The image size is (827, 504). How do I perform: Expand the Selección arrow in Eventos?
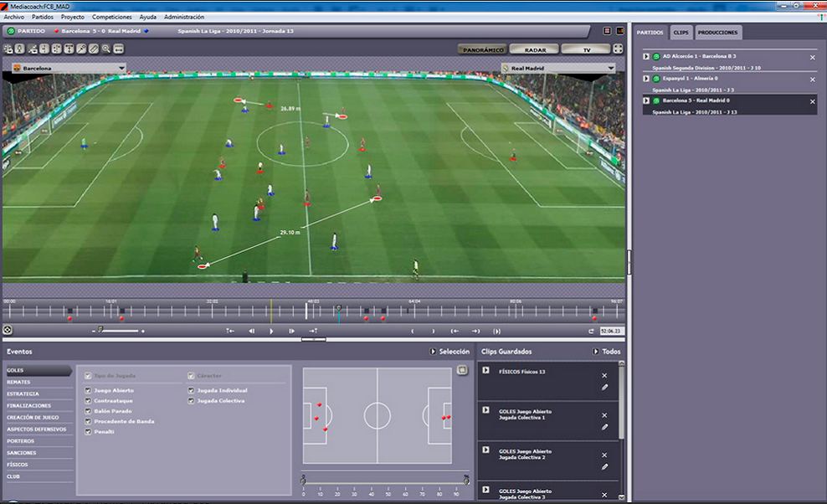pos(433,352)
